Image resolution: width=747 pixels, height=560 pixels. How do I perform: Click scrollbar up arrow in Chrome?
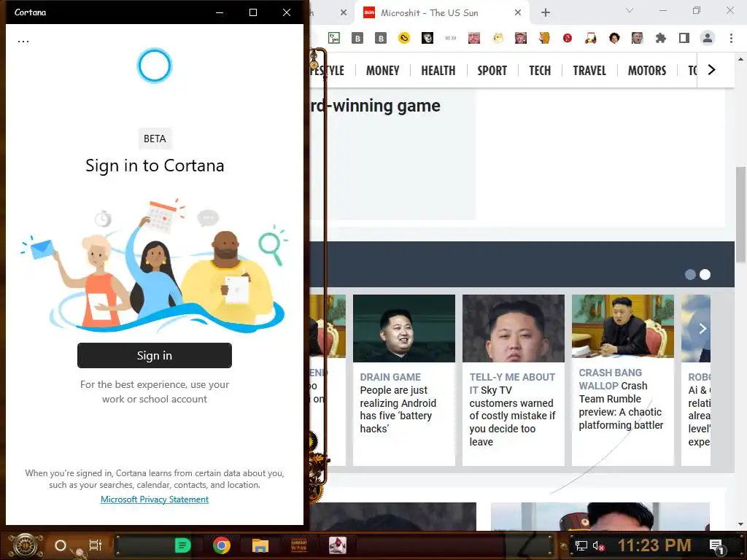pyautogui.click(x=740, y=60)
